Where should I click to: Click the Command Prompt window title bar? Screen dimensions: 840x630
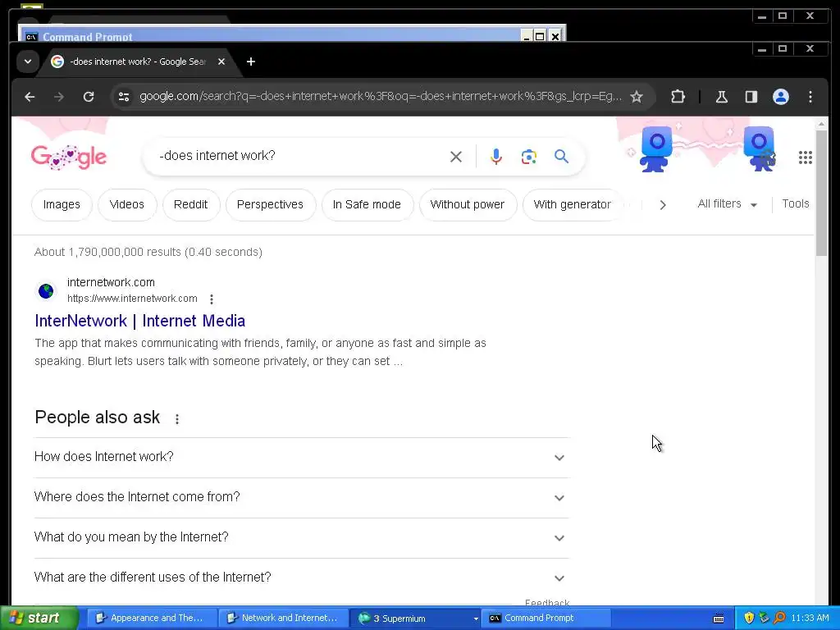coord(271,36)
